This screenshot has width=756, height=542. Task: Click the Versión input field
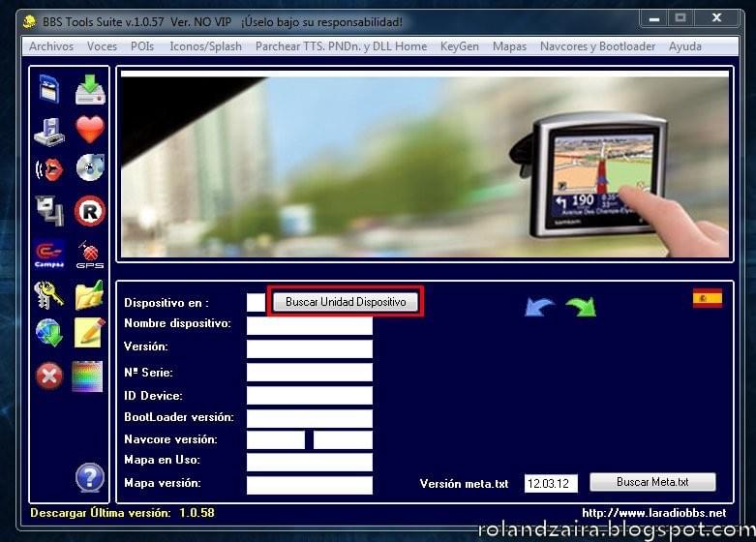(x=310, y=348)
